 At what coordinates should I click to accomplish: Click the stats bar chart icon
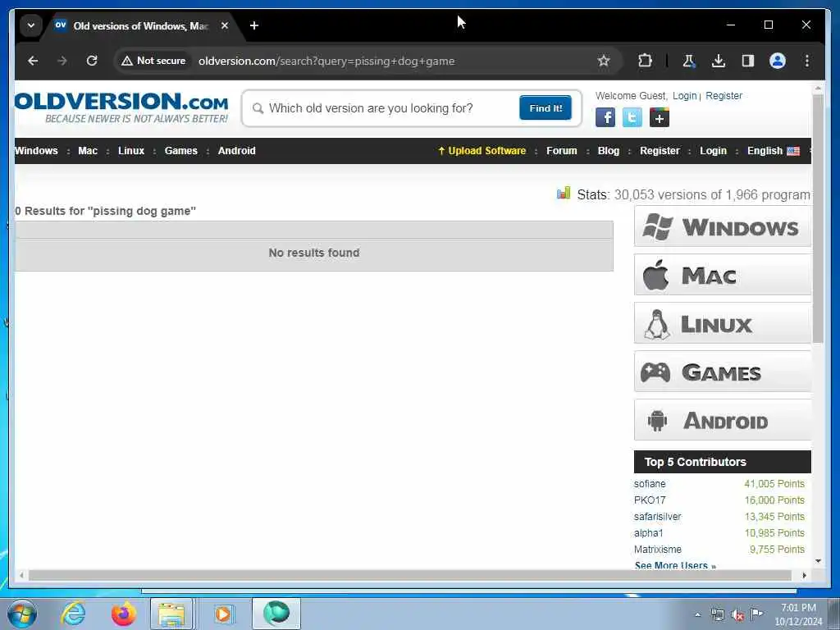point(564,194)
